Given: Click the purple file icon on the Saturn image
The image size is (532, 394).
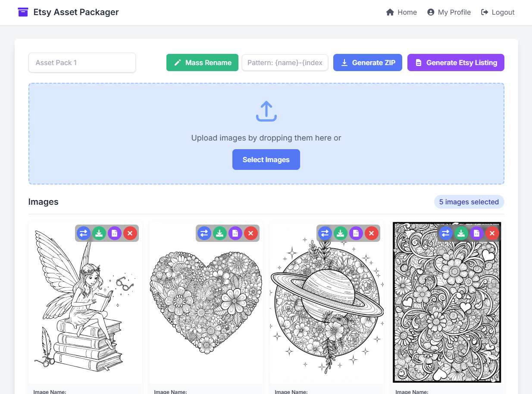Looking at the screenshot, I should click(x=356, y=233).
